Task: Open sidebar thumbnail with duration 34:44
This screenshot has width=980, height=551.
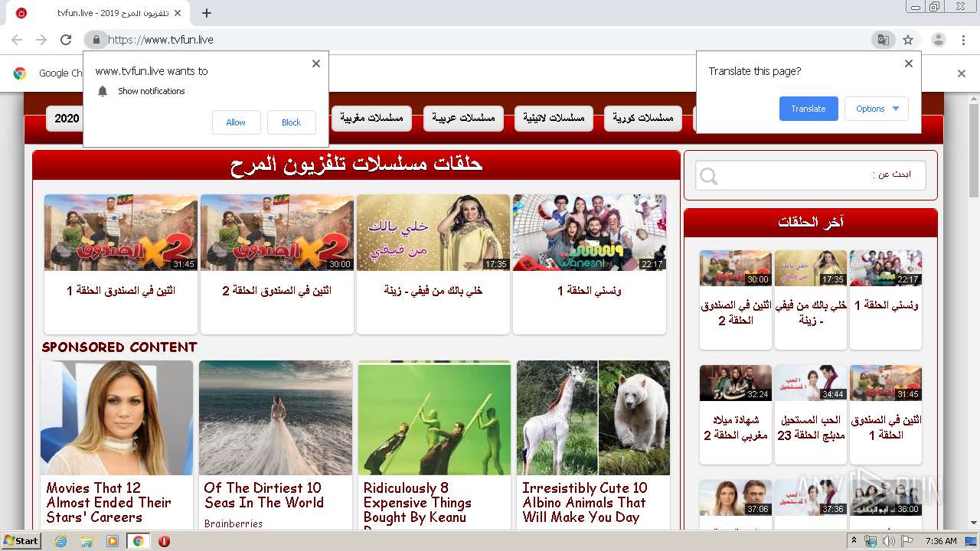Action: pos(811,383)
